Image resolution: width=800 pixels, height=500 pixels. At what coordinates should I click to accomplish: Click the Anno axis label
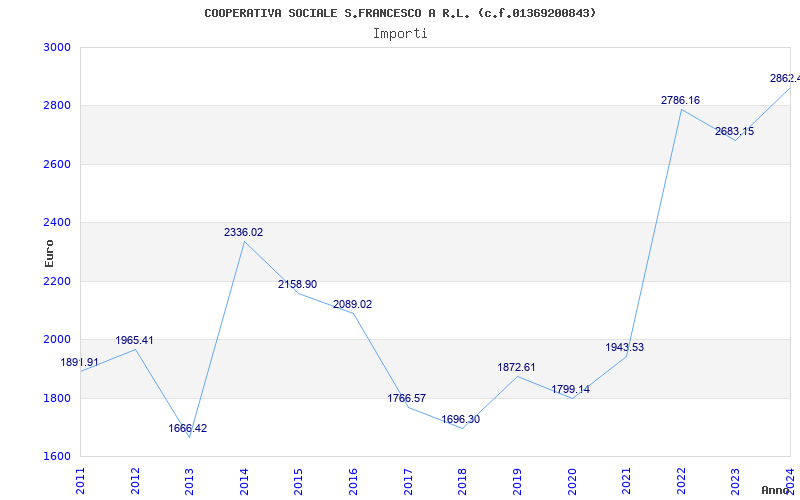[776, 490]
